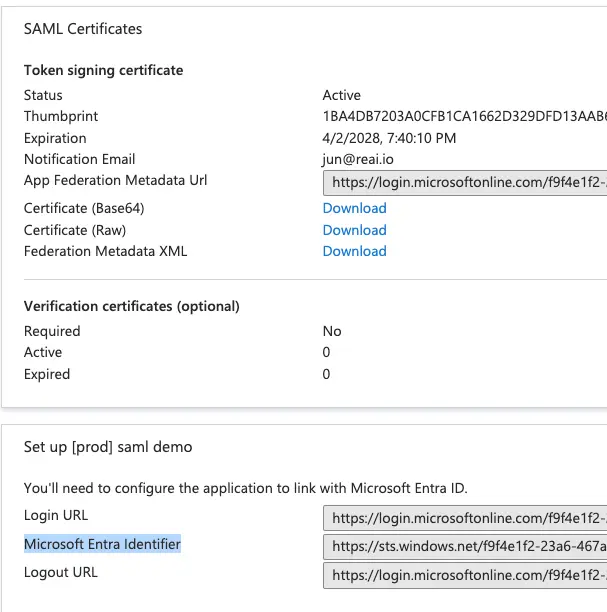Download the Certificate (Base64) file
Screen dimensions: 607x612
pos(354,208)
